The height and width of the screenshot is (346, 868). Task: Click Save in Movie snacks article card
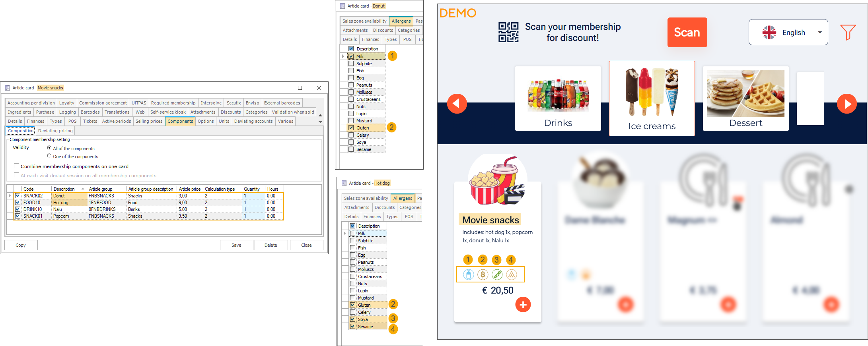236,245
